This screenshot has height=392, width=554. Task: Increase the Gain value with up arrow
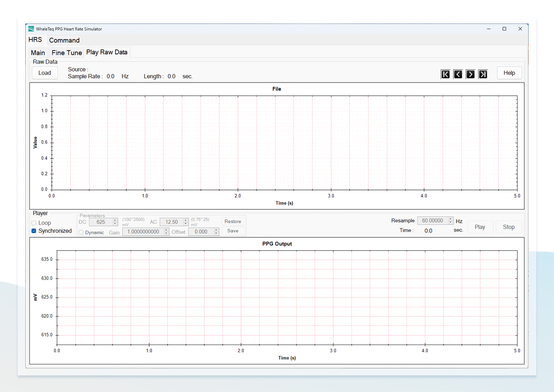166,230
